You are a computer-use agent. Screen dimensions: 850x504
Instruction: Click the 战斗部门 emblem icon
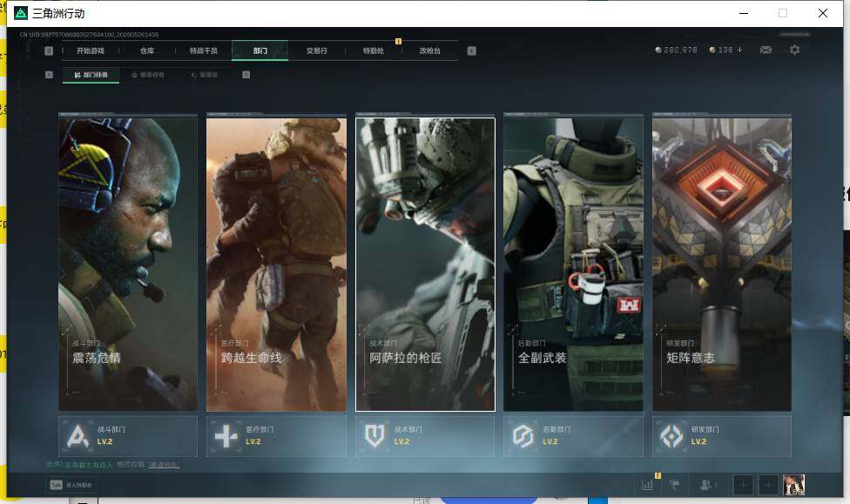tap(78, 436)
